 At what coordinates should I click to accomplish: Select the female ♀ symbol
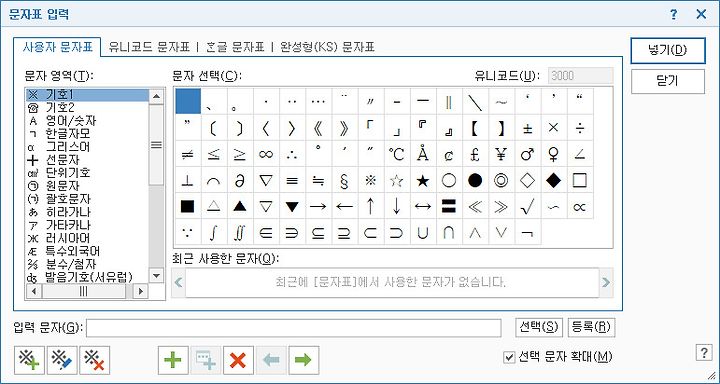[x=553, y=154]
